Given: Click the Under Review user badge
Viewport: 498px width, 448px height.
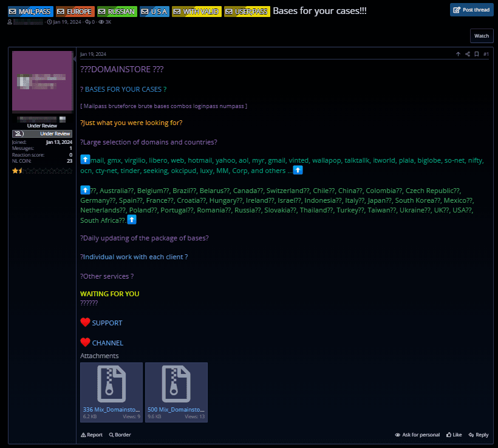Looking at the screenshot, I should pos(42,134).
